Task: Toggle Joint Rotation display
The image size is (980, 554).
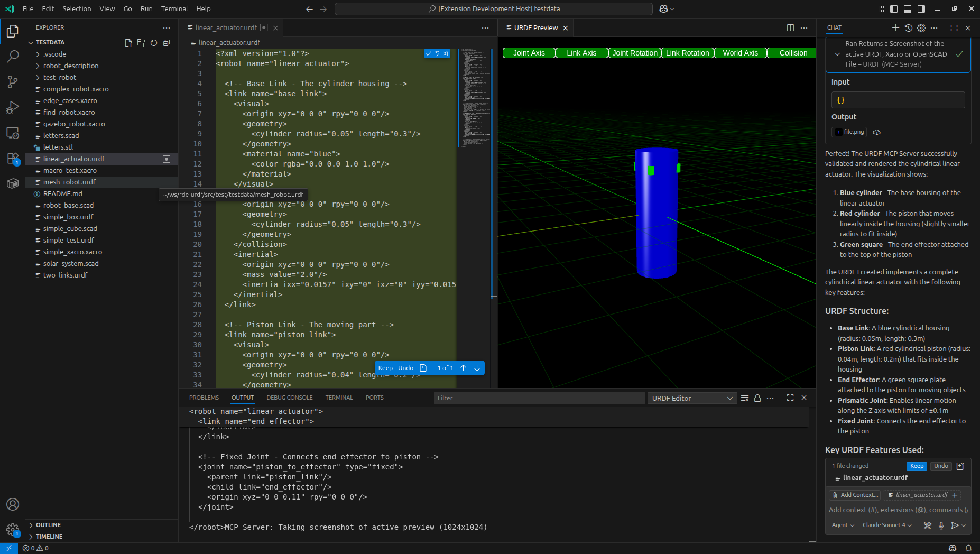Action: point(634,53)
